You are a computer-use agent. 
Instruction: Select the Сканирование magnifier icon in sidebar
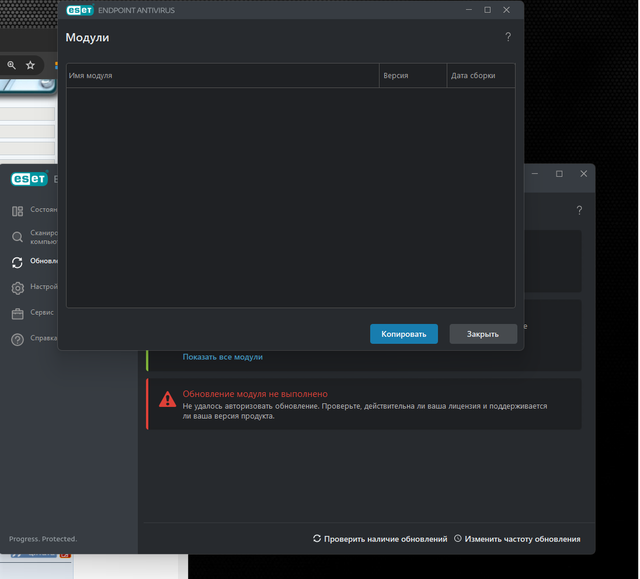[17, 237]
